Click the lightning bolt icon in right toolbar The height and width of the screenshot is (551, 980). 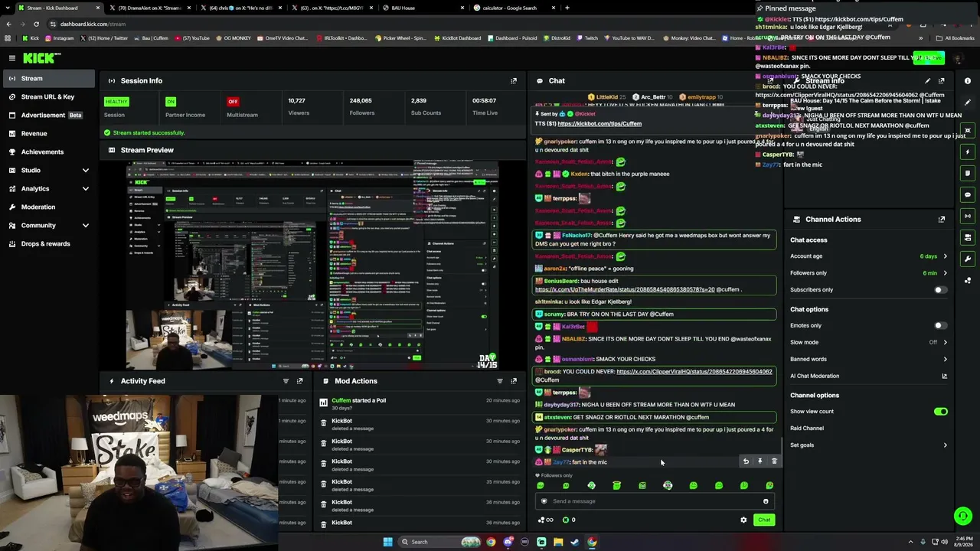coord(968,152)
